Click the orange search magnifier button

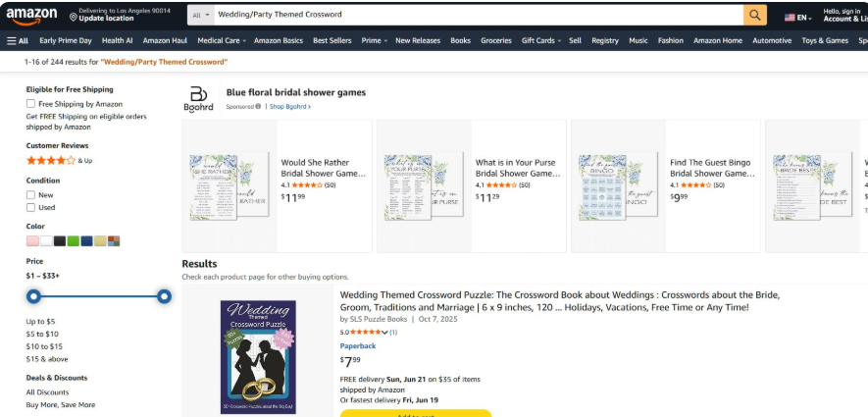click(x=755, y=15)
